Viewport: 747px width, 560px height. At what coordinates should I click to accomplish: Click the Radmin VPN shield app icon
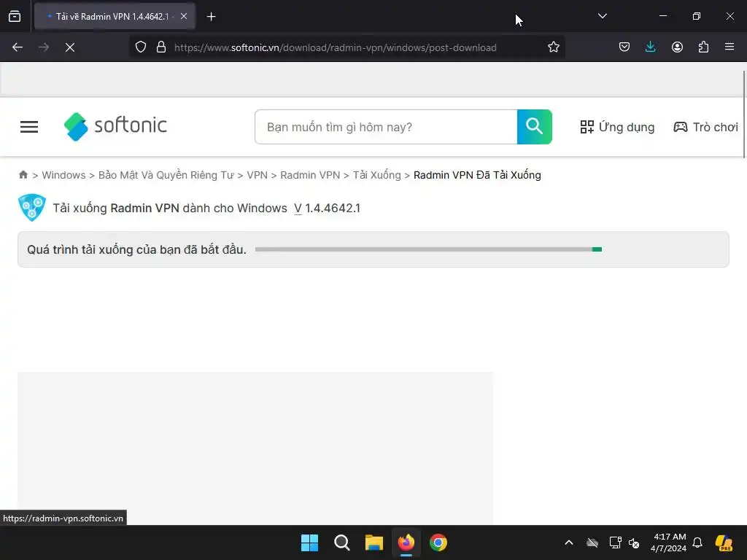tap(32, 208)
